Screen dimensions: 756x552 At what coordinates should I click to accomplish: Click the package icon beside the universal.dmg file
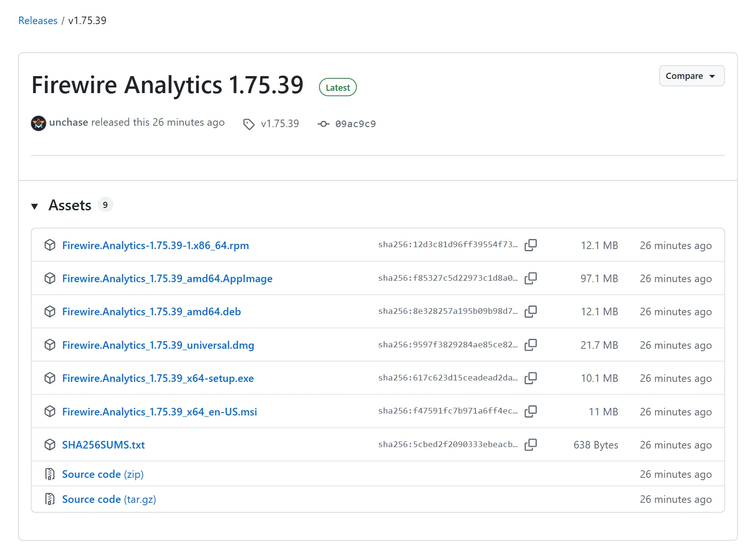50,345
